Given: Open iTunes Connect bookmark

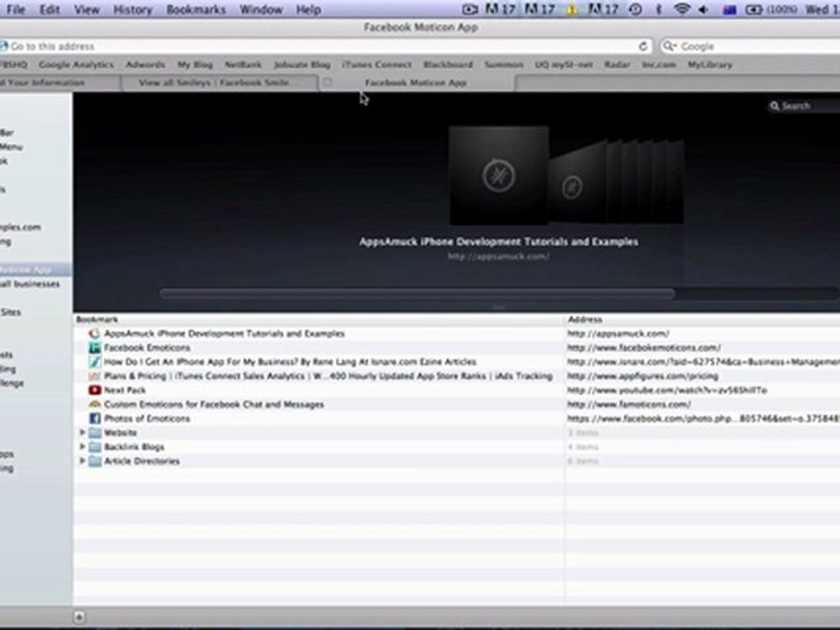Looking at the screenshot, I should click(376, 65).
